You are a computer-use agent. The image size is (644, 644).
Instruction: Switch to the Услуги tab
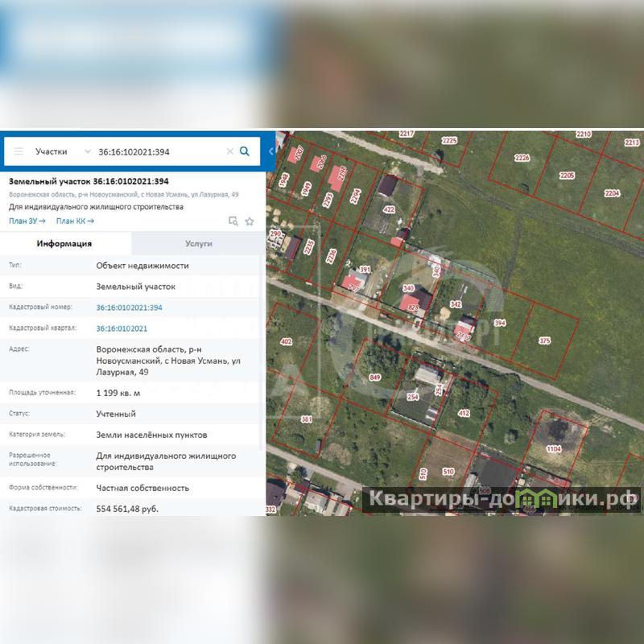198,243
